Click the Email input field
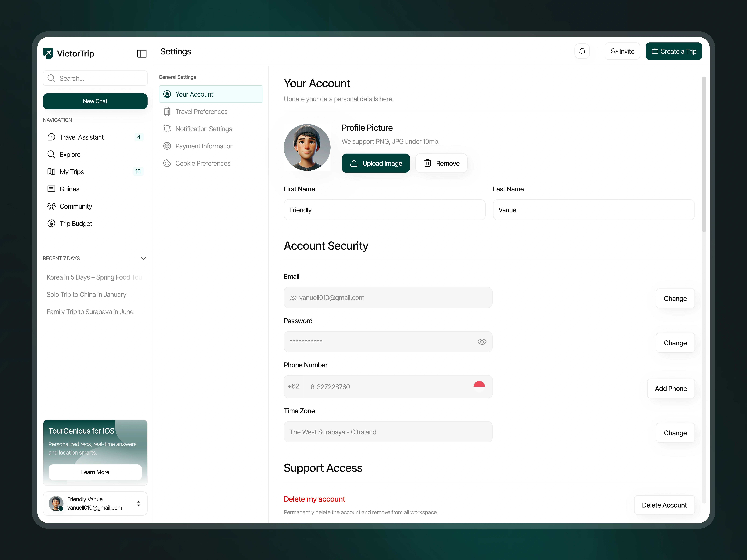 coord(388,297)
